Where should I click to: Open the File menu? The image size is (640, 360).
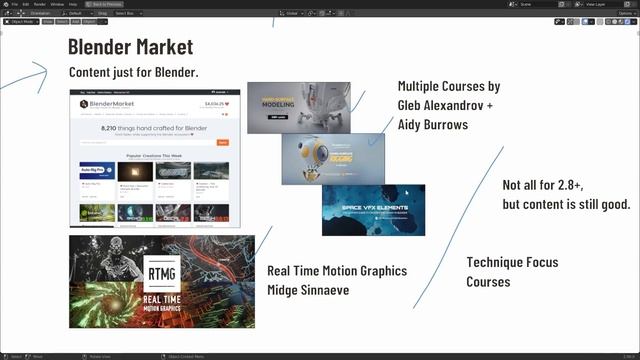(15, 4)
